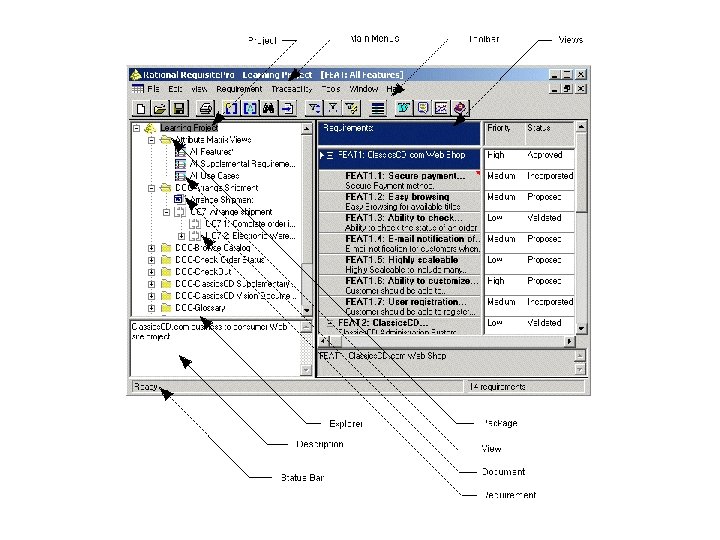Select FEAT1.1 Secure payment row
The width and height of the screenshot is (720, 540).
399,180
